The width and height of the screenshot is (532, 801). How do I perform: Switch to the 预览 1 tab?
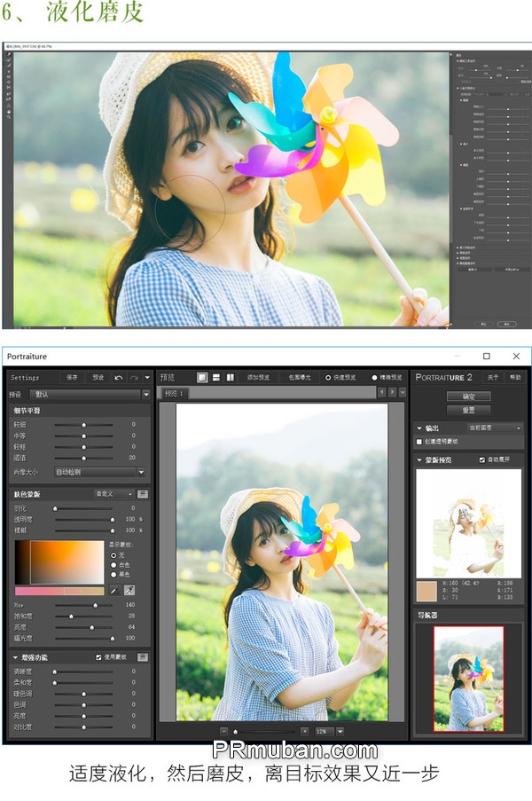coord(172,393)
